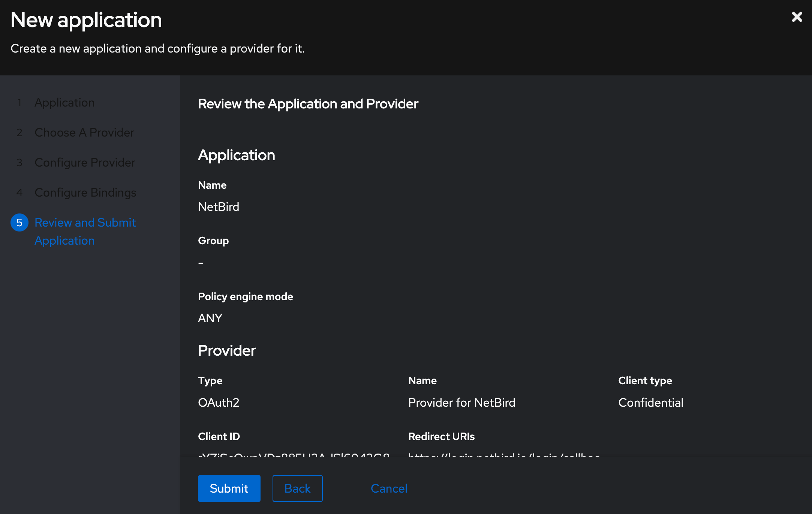812x514 pixels.
Task: Open the Configure Bindings step
Action: coord(85,192)
